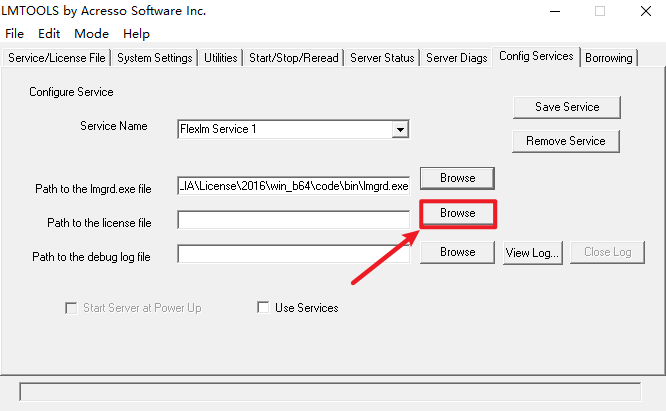This screenshot has width=666, height=411.
Task: Enable the Use Services checkbox
Action: (265, 308)
